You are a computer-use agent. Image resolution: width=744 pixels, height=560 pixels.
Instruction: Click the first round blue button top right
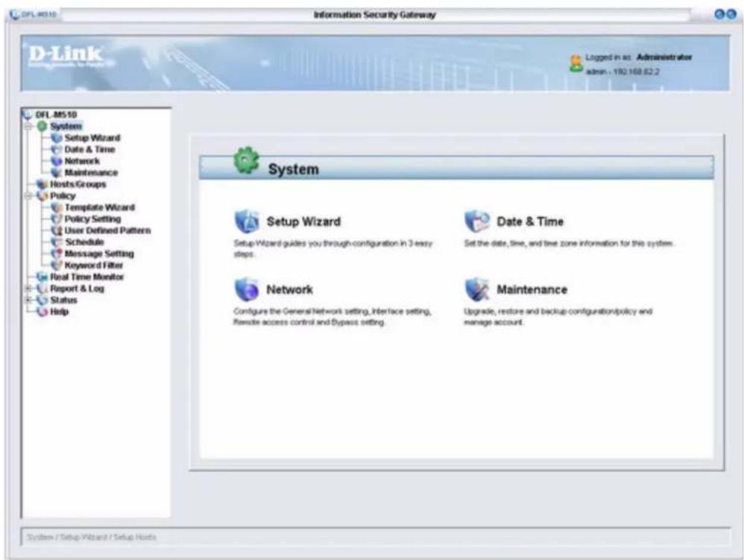coord(720,14)
